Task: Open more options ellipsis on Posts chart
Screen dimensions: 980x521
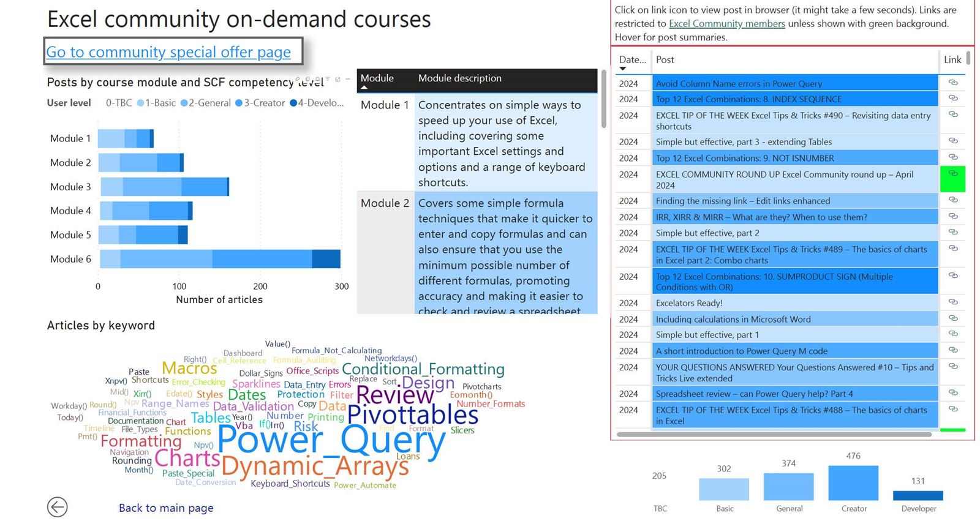Action: pos(348,80)
